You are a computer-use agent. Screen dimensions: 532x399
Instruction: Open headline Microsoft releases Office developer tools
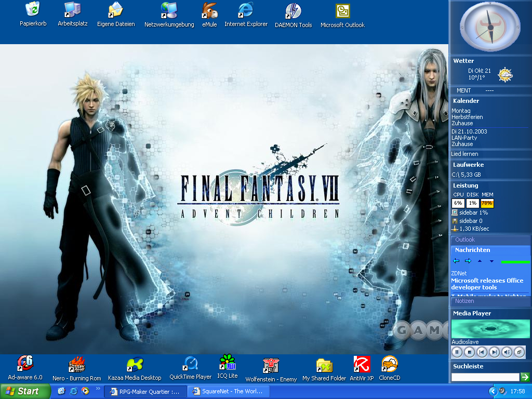pos(487,284)
